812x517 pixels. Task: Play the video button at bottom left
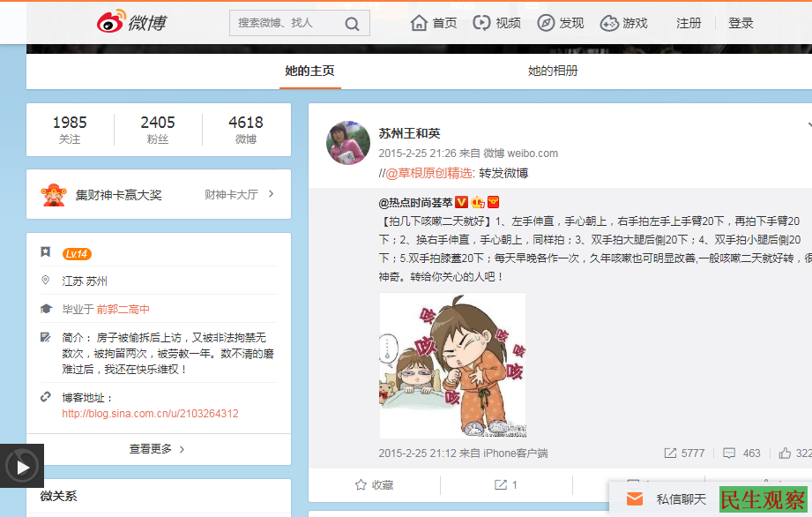tap(21, 465)
